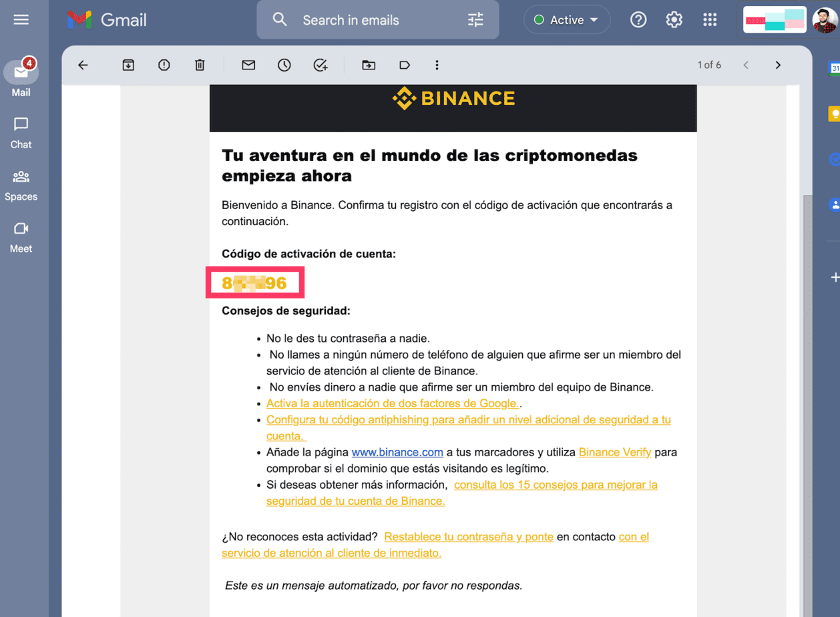Click "¿No reconoces esta actividad?" text
840x617 pixels.
tap(300, 537)
